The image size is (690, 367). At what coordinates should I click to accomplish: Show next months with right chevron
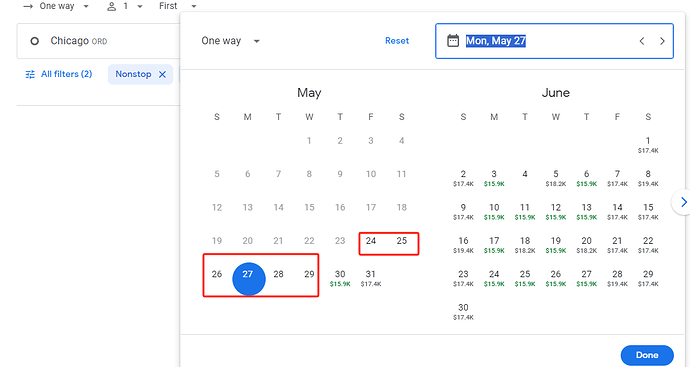tap(683, 202)
